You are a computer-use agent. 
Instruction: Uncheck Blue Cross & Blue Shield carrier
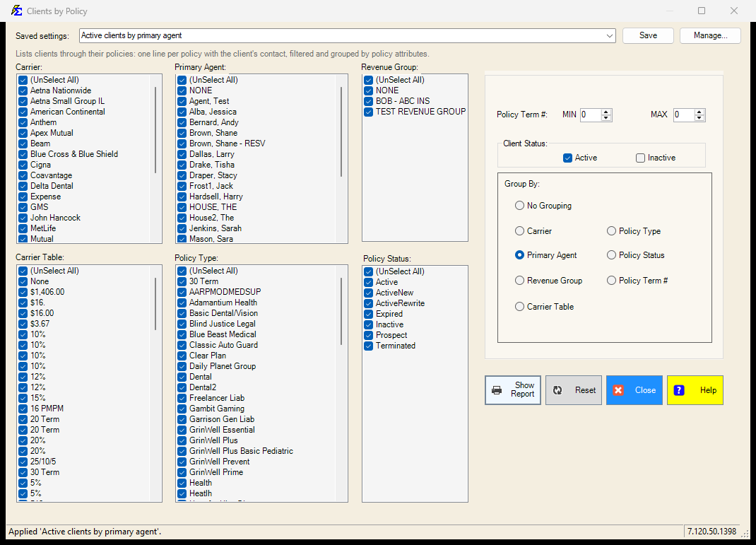(23, 154)
